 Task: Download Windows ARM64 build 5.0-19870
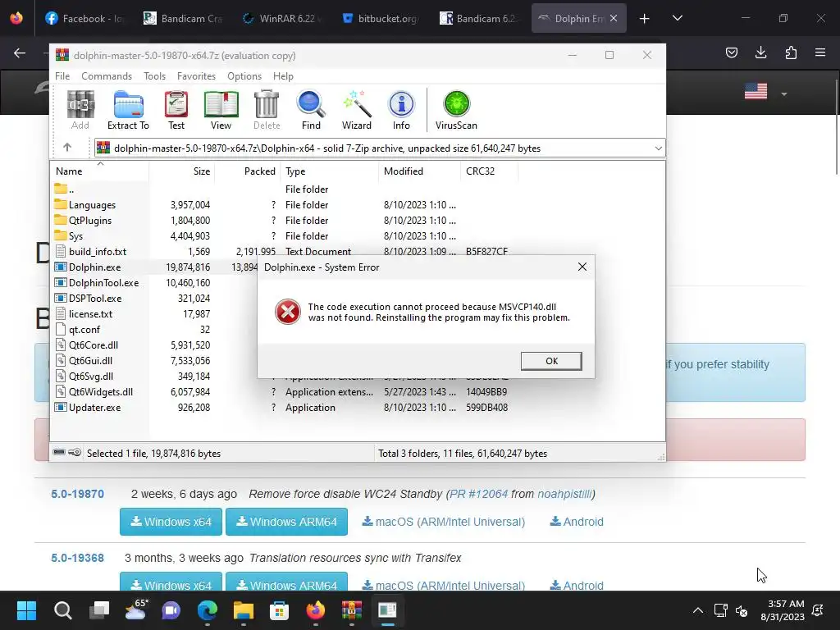286,522
